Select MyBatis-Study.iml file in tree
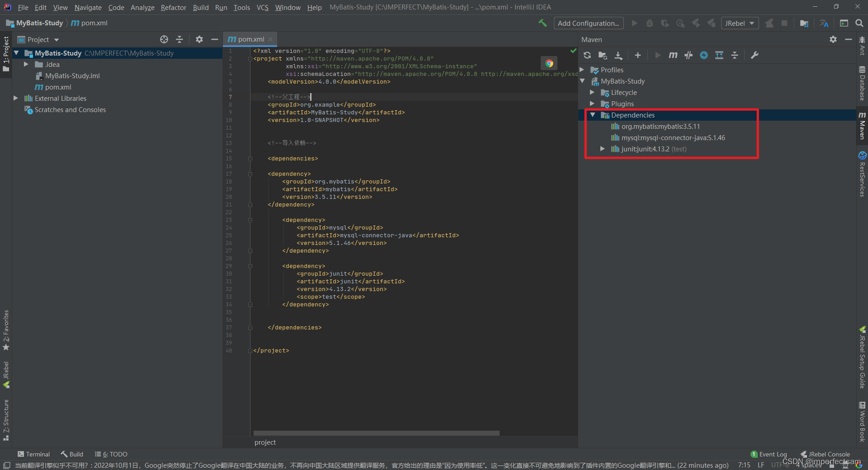This screenshot has height=470, width=868. [x=72, y=75]
